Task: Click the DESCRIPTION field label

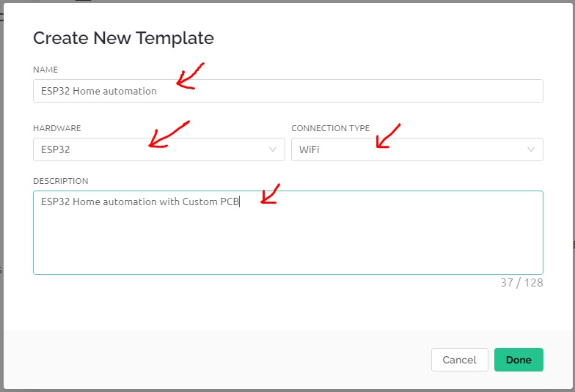Action: tap(60, 181)
